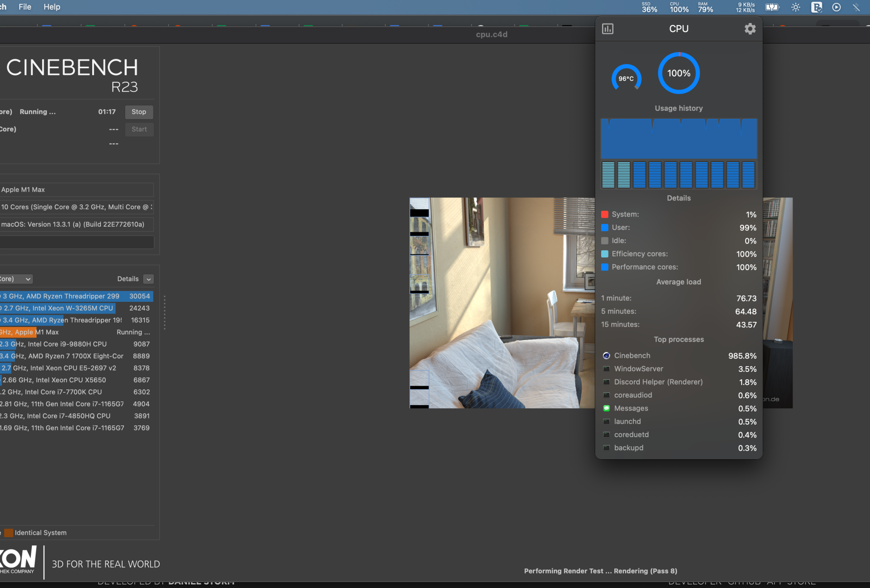Click launchd process row
This screenshot has width=870, height=588.
(679, 421)
